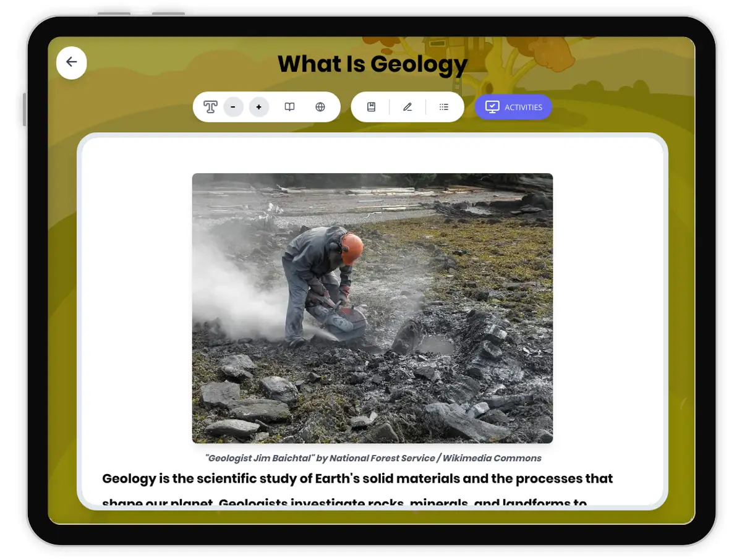Image resolution: width=742 pixels, height=560 pixels.
Task: Select the pencil annotate tool
Action: (407, 107)
